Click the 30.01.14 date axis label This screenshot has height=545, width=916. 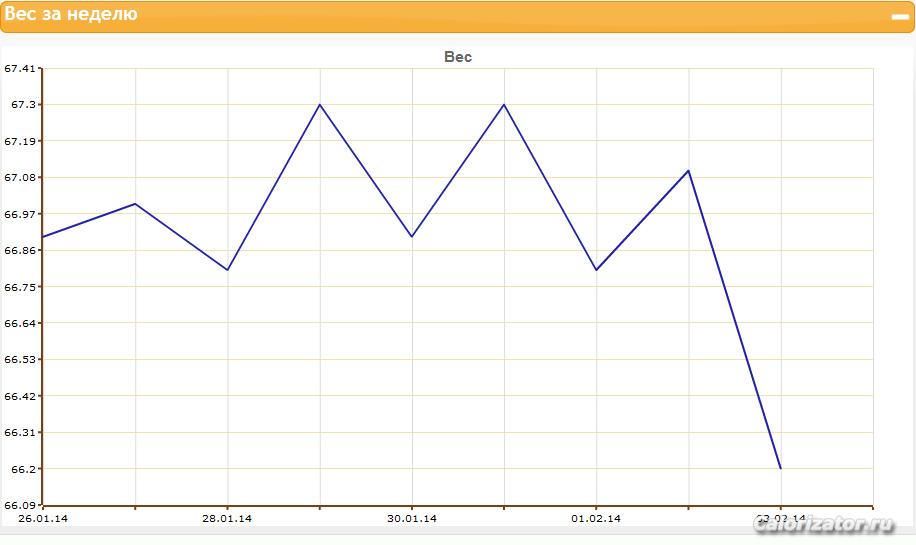pyautogui.click(x=412, y=518)
